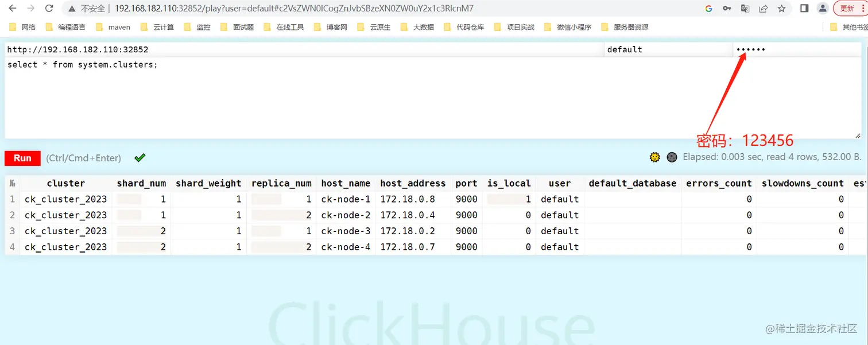
Task: Click the user field containing default
Action: click(x=669, y=49)
